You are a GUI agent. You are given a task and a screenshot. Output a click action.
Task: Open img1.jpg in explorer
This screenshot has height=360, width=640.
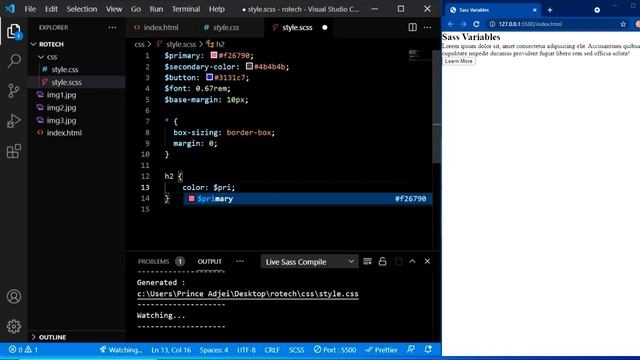click(x=61, y=95)
